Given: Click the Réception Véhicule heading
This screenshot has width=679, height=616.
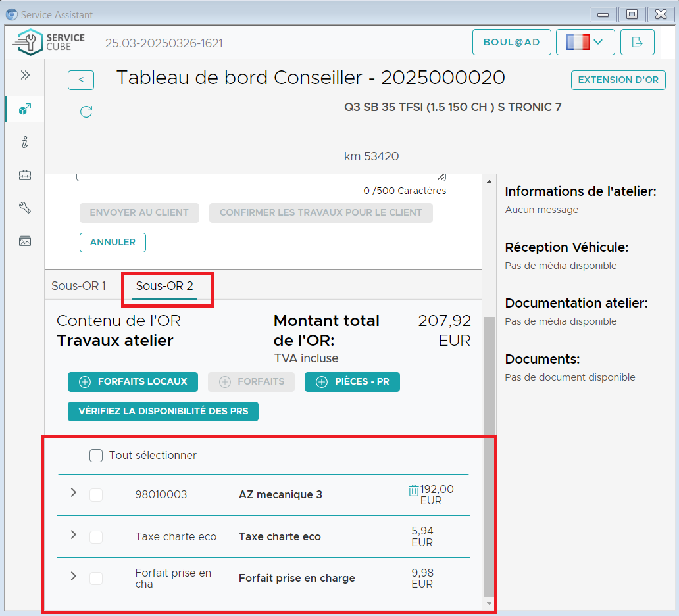Looking at the screenshot, I should point(567,247).
